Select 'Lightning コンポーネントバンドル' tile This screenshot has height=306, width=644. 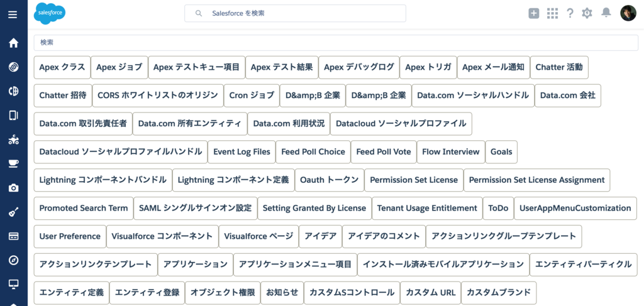coord(103,180)
